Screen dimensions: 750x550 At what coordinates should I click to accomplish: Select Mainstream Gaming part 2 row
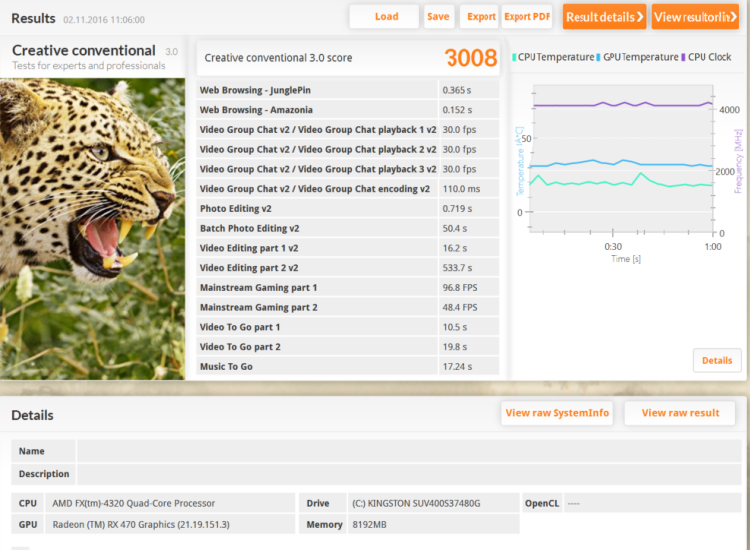click(x=348, y=308)
